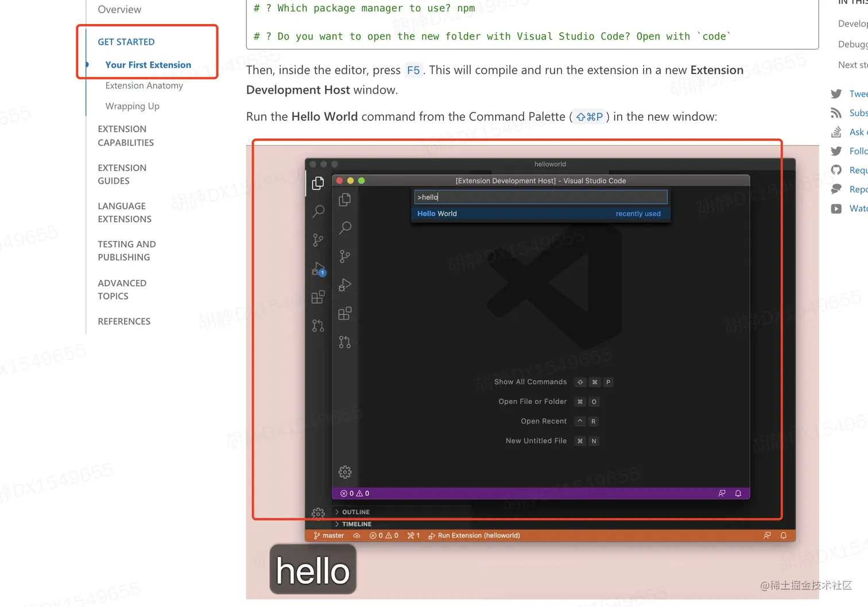
Task: Click the Tweet link in right sidebar
Action: 858,94
